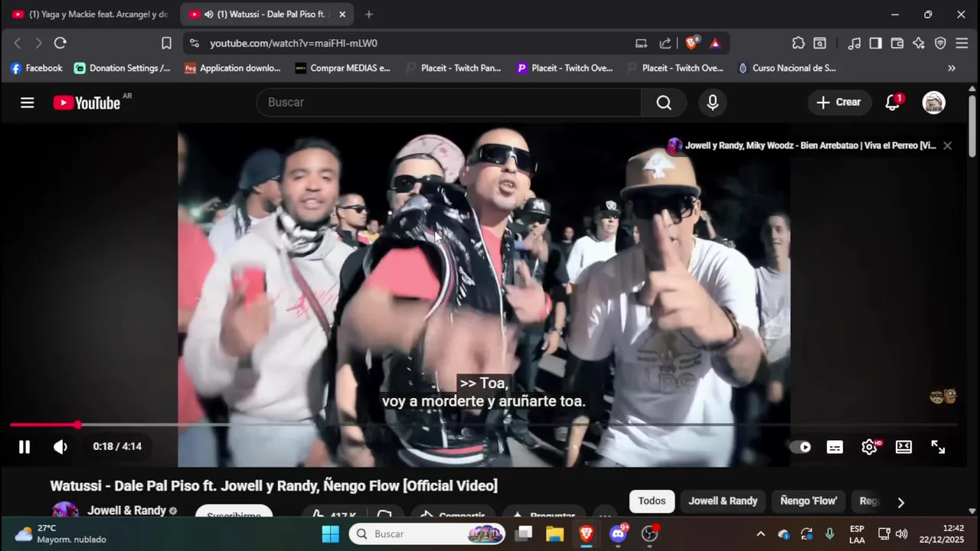Open the Comprar MEDIAS bookmark
This screenshot has height=551, width=980.
[x=343, y=68]
